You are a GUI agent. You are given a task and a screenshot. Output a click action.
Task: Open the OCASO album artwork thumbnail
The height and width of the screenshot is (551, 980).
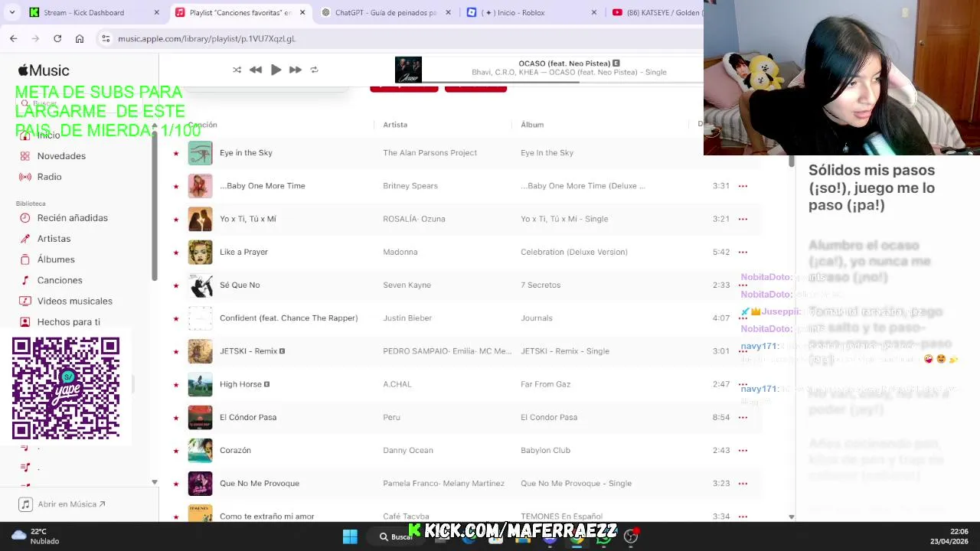pos(408,70)
